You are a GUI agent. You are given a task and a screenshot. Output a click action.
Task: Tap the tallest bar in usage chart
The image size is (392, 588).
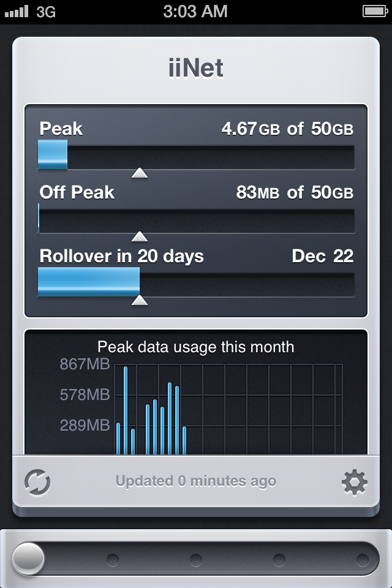coord(126,410)
